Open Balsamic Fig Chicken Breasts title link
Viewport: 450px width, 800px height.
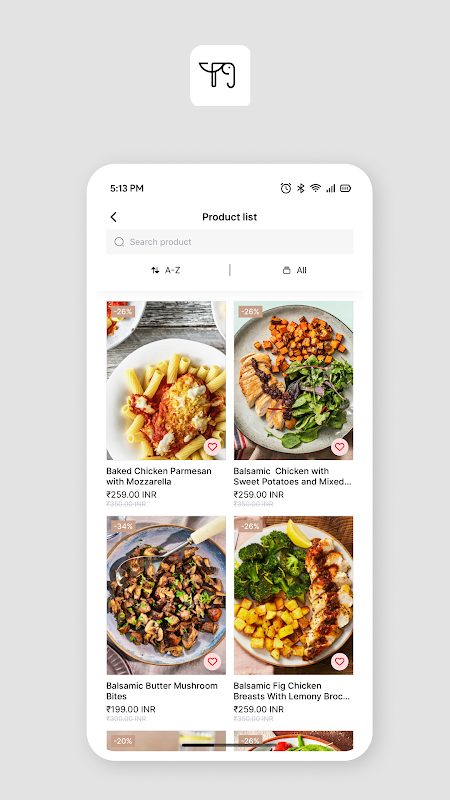tap(291, 691)
